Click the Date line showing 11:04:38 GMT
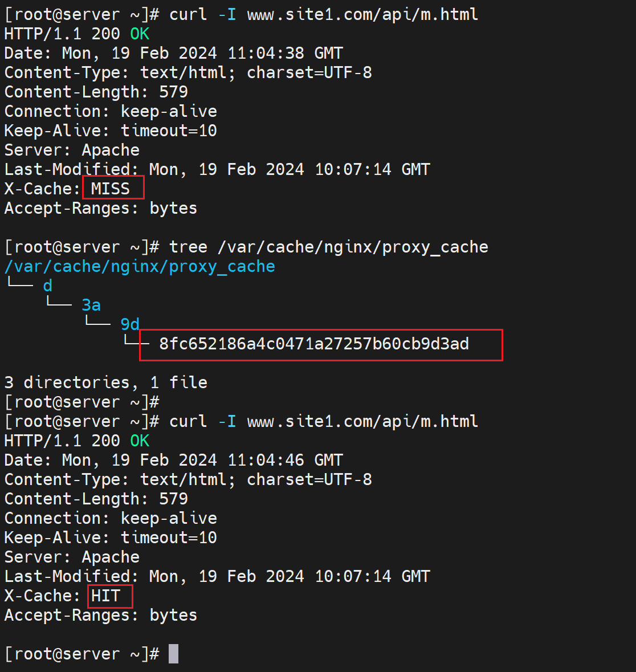 (x=174, y=53)
